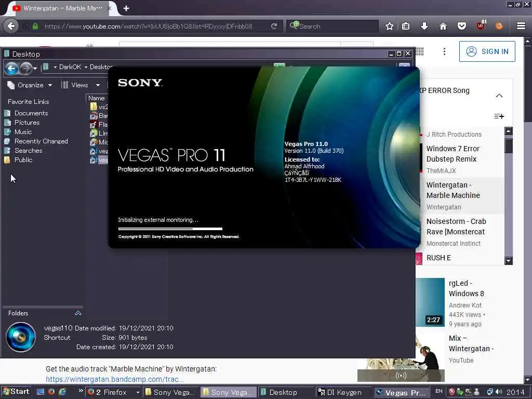Screen dimensions: 532x399
Task: Click the SIGN IN button on YouTube
Action: click(487, 51)
